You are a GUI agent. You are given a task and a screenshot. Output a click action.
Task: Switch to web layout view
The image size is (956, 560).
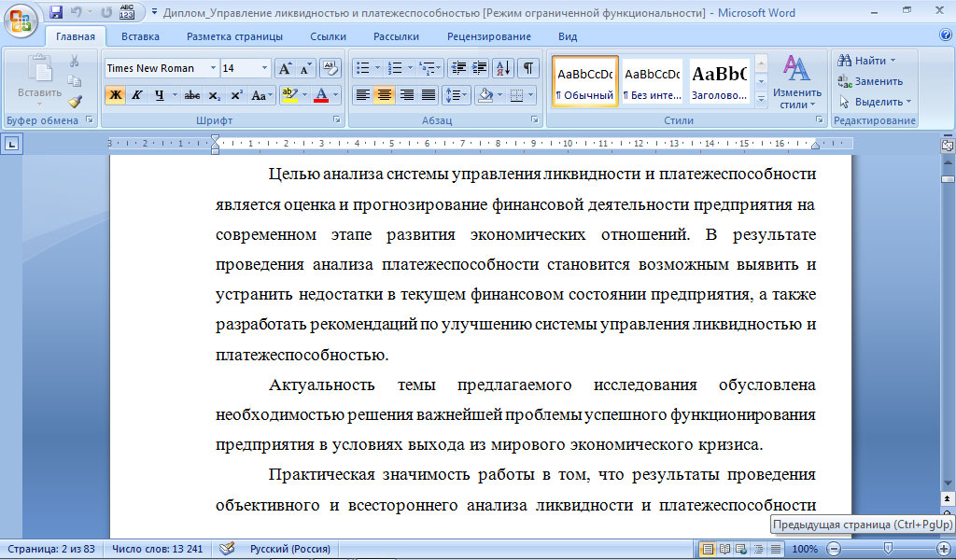(x=741, y=549)
